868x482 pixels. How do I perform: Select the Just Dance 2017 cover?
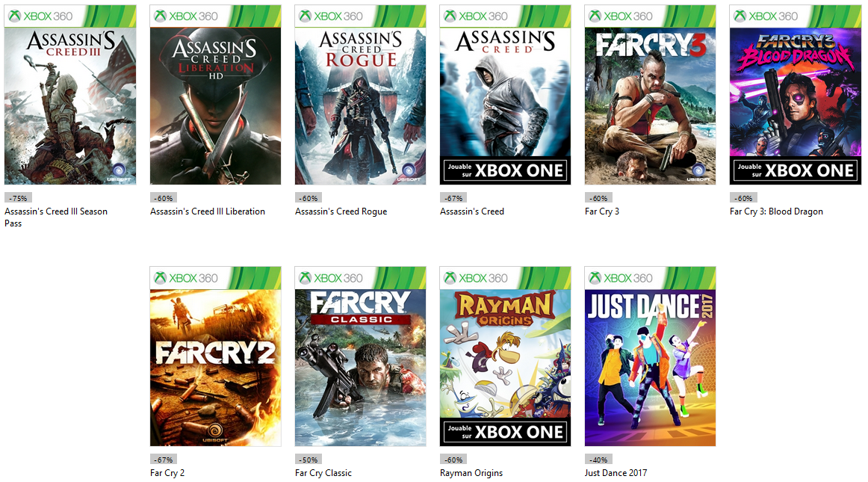pyautogui.click(x=651, y=356)
